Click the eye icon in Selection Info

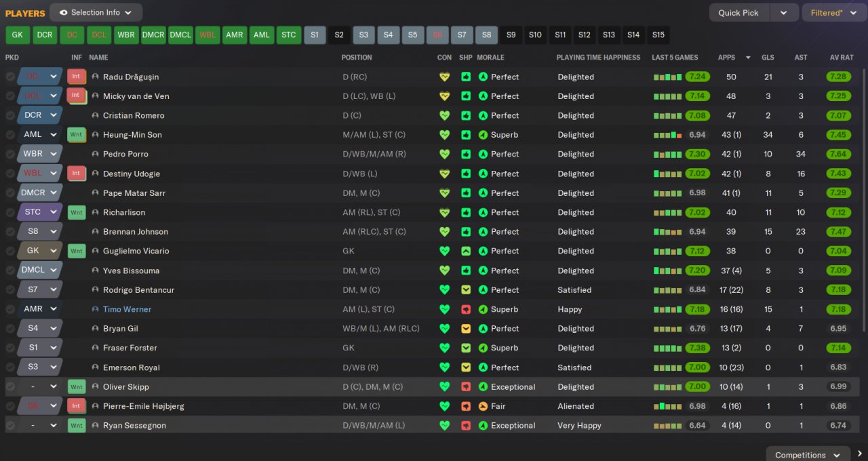pos(63,12)
